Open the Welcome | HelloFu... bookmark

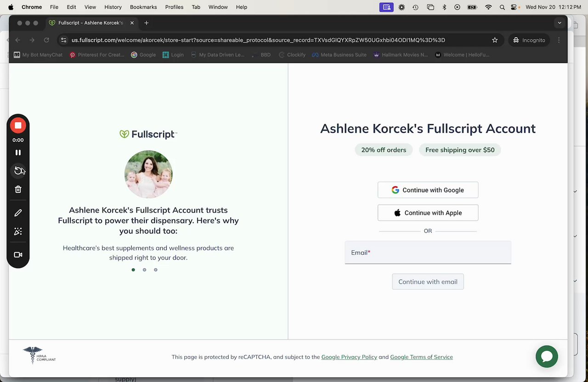(462, 55)
